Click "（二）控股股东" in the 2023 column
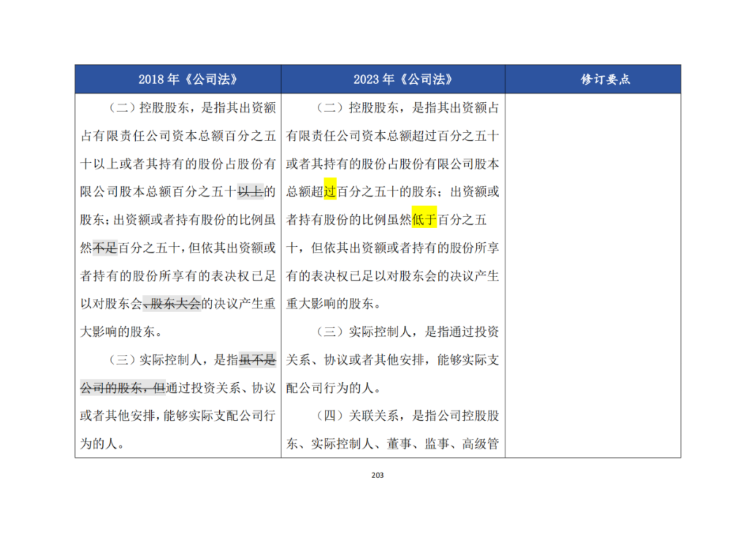The image size is (756, 534). [x=358, y=108]
